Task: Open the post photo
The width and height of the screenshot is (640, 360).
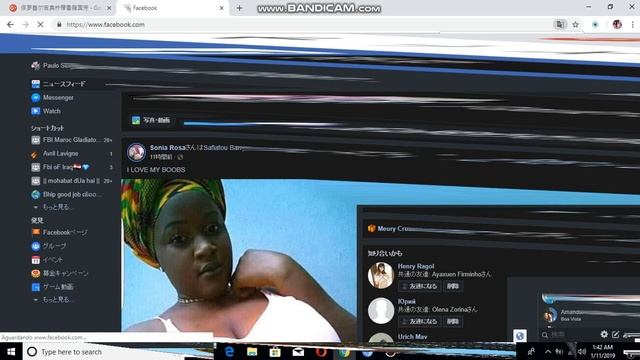Action: [239, 260]
